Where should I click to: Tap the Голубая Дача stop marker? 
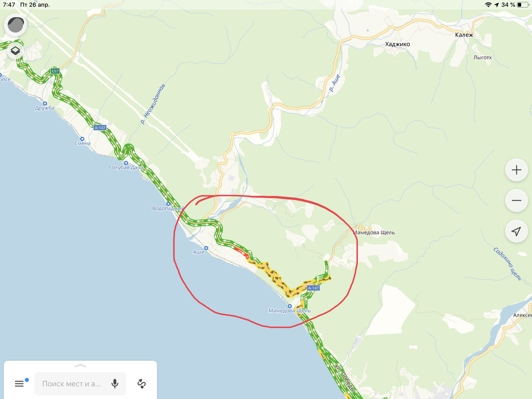(x=126, y=163)
